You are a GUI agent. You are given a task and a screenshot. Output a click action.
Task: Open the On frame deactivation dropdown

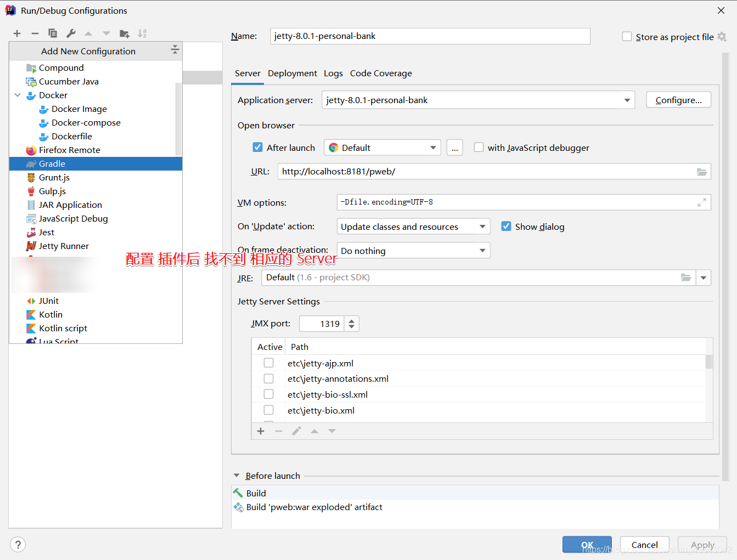pos(482,251)
